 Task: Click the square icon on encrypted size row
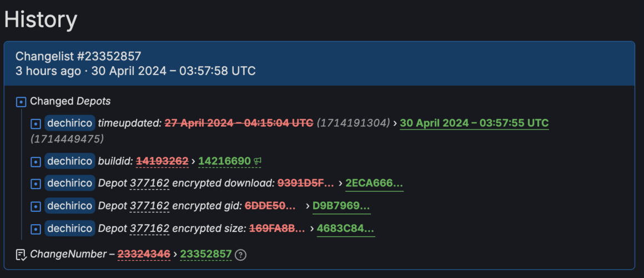click(36, 229)
